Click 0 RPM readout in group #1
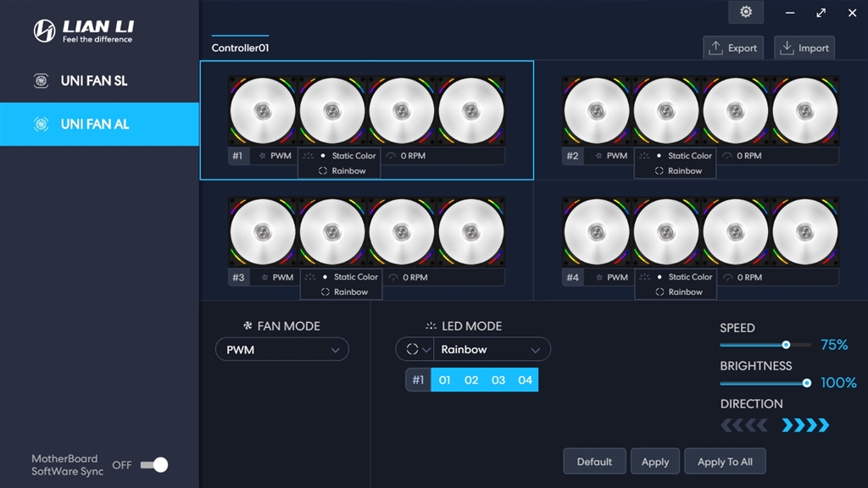This screenshot has height=488, width=868. pyautogui.click(x=413, y=156)
